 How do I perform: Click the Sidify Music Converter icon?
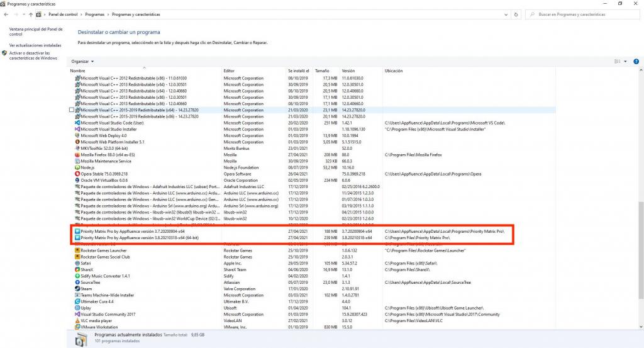pos(77,276)
